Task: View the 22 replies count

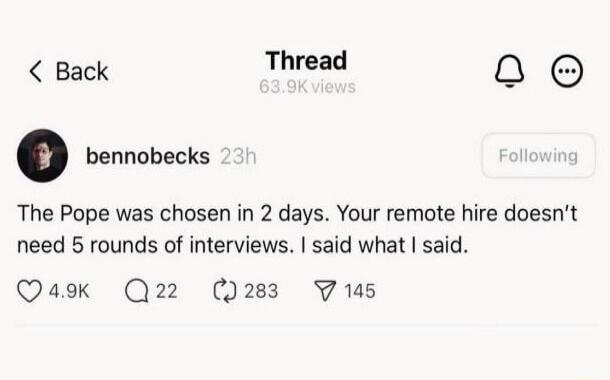Action: click(167, 291)
